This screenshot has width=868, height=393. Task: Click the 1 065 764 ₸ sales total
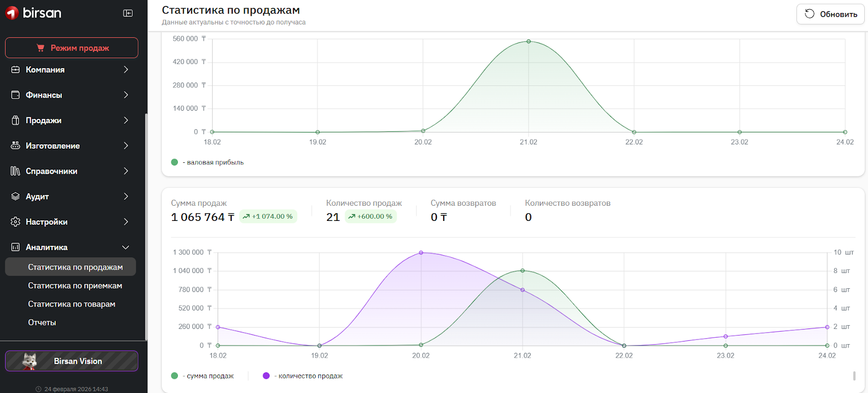[x=203, y=217]
